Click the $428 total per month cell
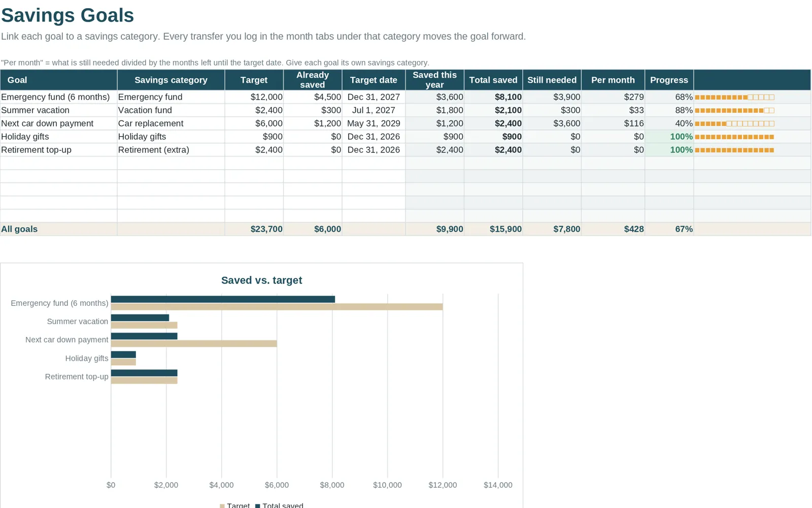This screenshot has width=812, height=508. point(613,229)
